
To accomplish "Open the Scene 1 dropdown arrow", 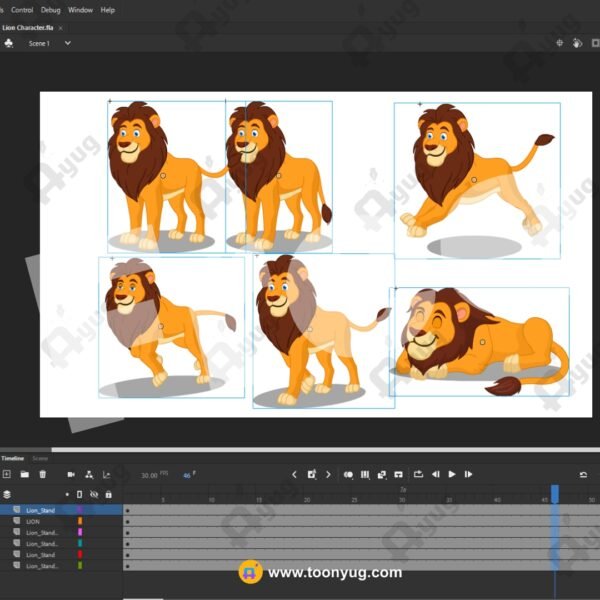I will coord(68,44).
